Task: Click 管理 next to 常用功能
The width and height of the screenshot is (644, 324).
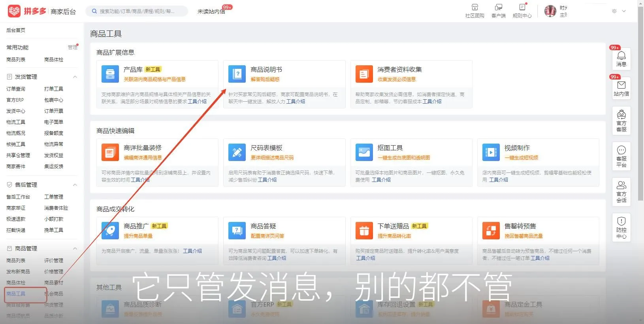Action: tap(73, 47)
